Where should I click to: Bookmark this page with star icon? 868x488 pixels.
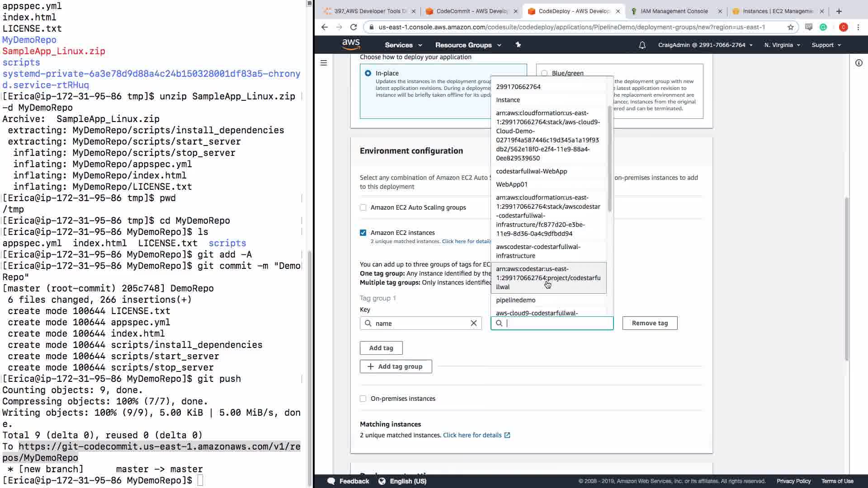click(x=790, y=27)
